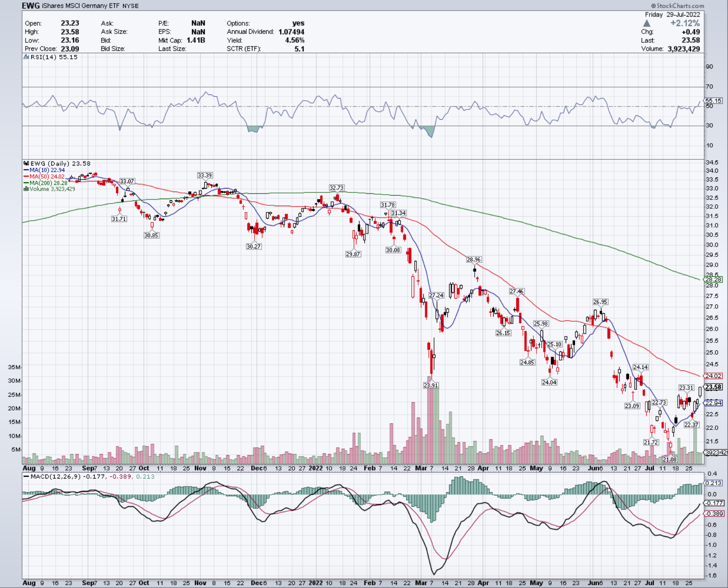
Task: Click the StockCharts.com copyright label
Action: tap(677, 6)
